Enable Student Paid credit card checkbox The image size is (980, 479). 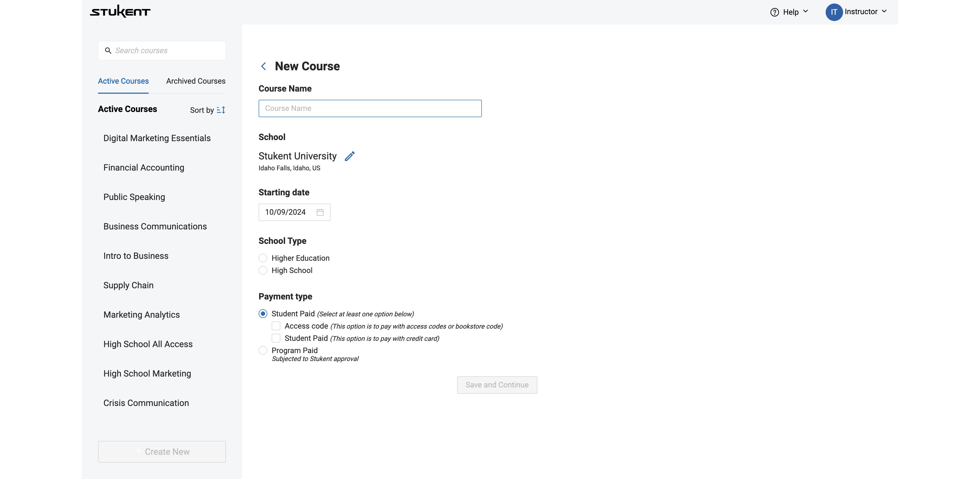(276, 338)
